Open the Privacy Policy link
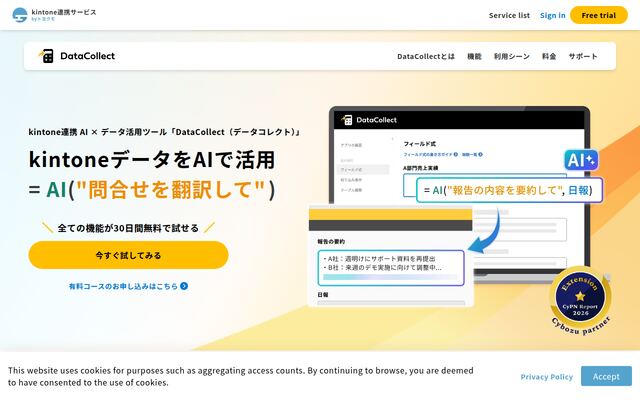The image size is (640, 400). click(x=547, y=377)
